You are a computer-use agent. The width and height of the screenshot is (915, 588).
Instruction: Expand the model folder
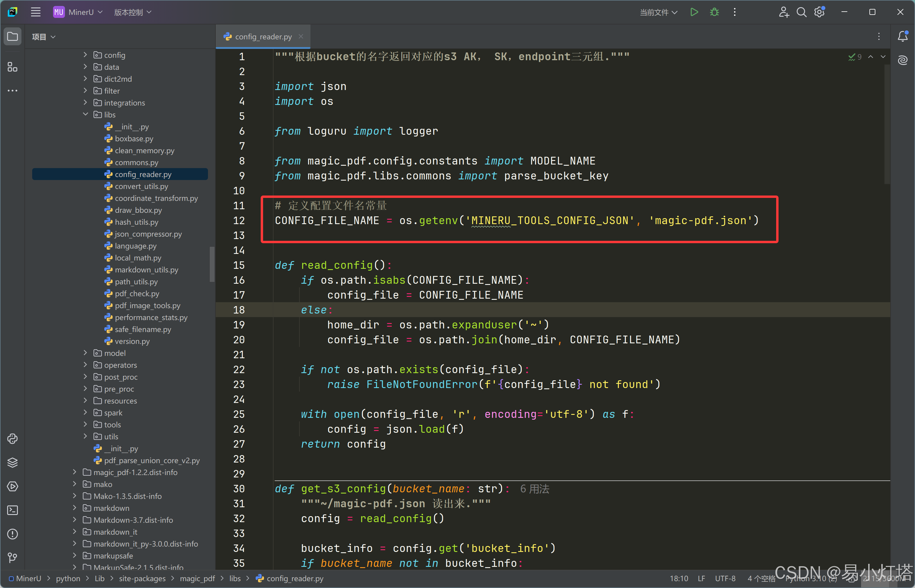coord(86,353)
